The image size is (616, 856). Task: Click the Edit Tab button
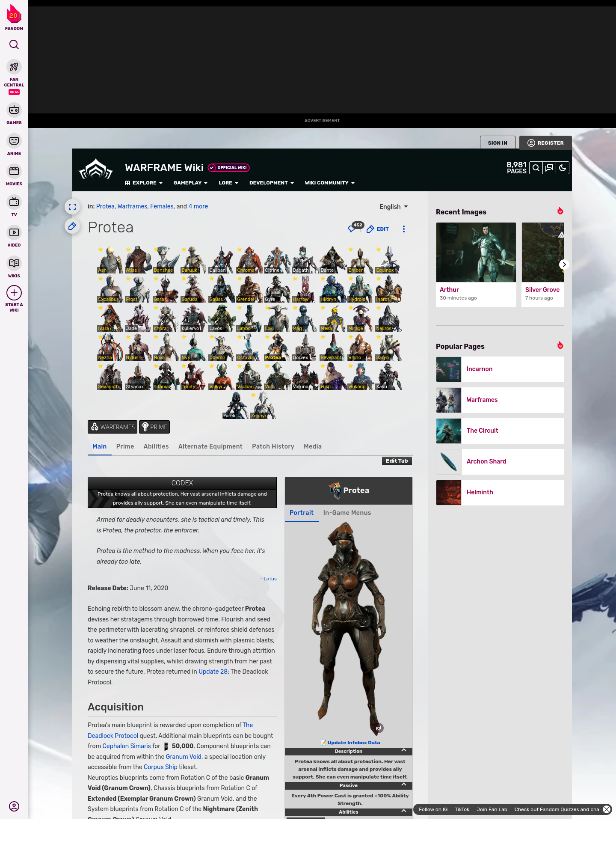[397, 461]
